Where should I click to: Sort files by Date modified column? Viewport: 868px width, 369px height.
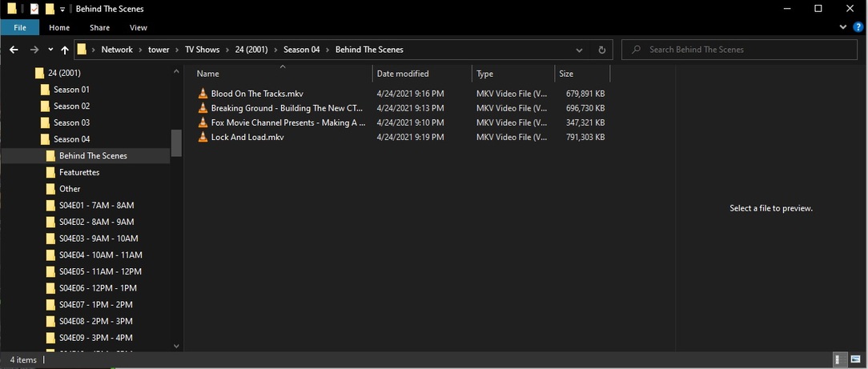(403, 74)
